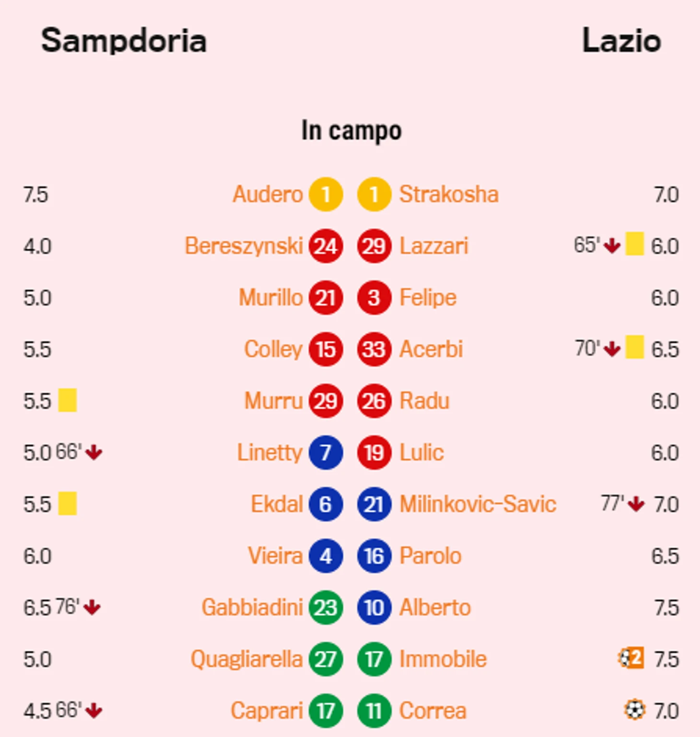Image resolution: width=700 pixels, height=737 pixels.
Task: Open Immobile's player link
Action: pos(443,659)
